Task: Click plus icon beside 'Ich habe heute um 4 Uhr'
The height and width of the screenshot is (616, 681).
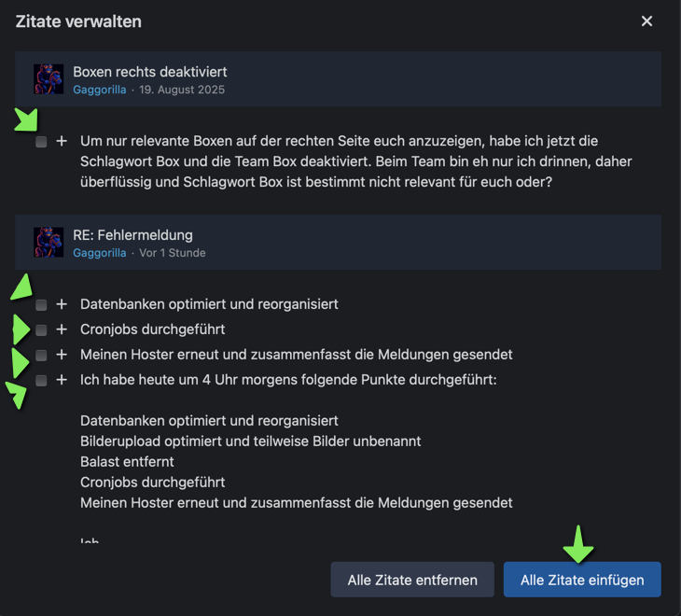Action: click(x=62, y=380)
